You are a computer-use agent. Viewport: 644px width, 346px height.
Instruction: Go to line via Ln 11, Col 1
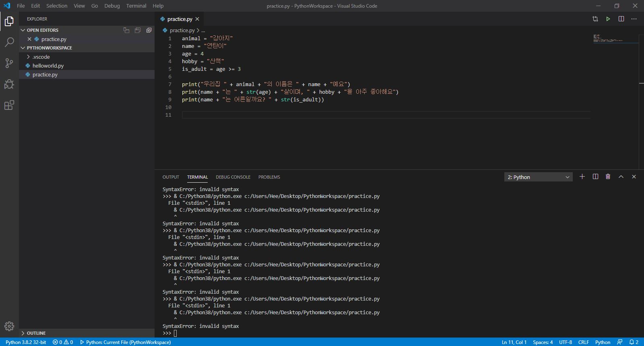(x=514, y=342)
